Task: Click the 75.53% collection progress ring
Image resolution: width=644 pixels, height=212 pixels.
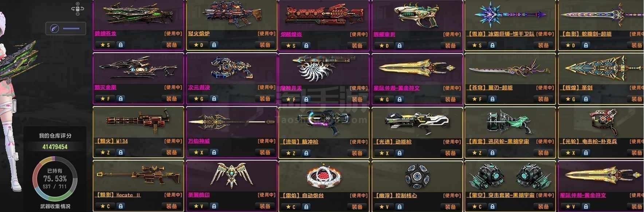Action: (55, 178)
